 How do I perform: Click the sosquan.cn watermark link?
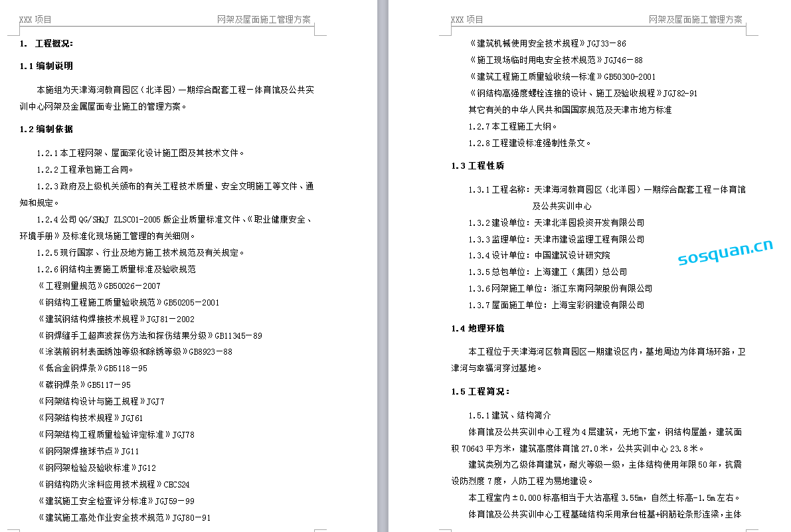tap(725, 253)
